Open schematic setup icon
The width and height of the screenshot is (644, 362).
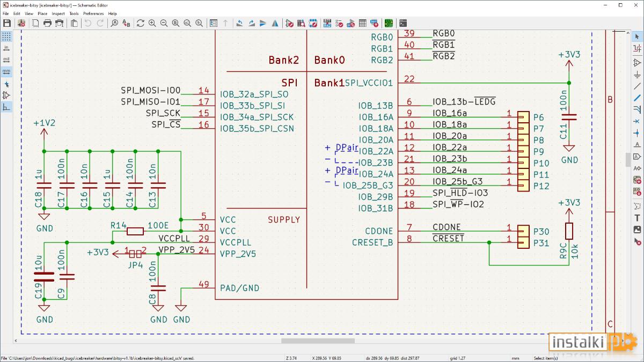pyautogui.click(x=22, y=23)
